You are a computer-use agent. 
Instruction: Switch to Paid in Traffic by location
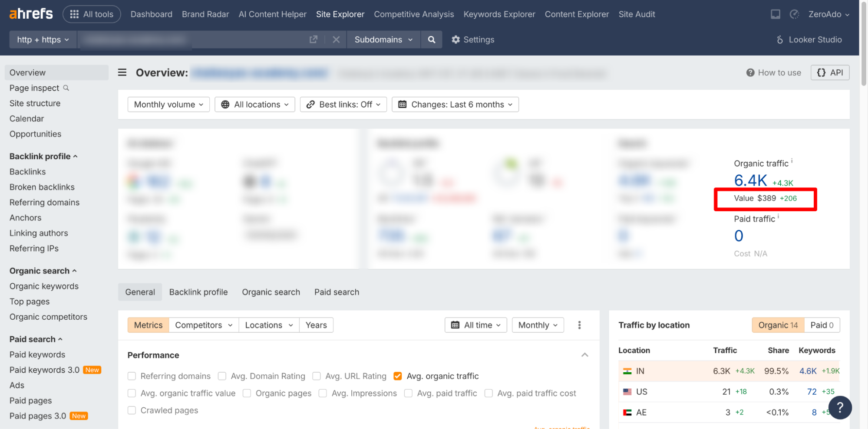822,325
